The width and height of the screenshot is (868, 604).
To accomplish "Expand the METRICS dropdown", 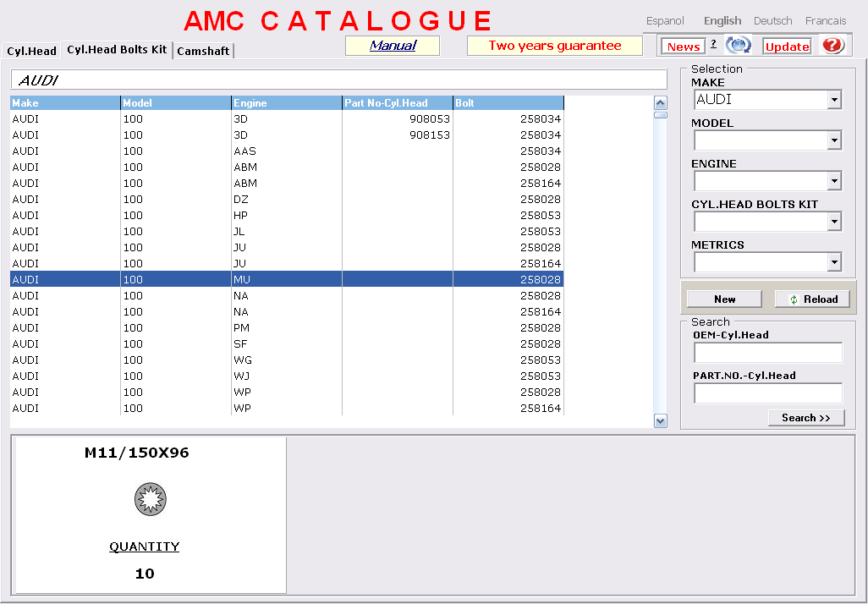I will click(x=834, y=262).
